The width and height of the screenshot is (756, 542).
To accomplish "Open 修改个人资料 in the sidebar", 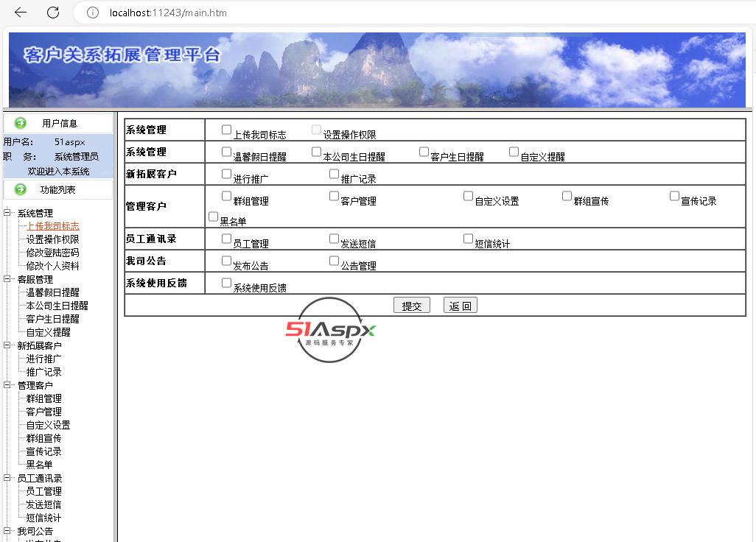I will (52, 266).
